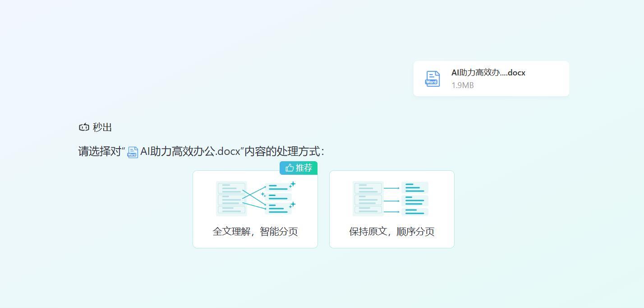
Task: Click source document graphic in 顺序分页 card
Action: click(x=368, y=199)
